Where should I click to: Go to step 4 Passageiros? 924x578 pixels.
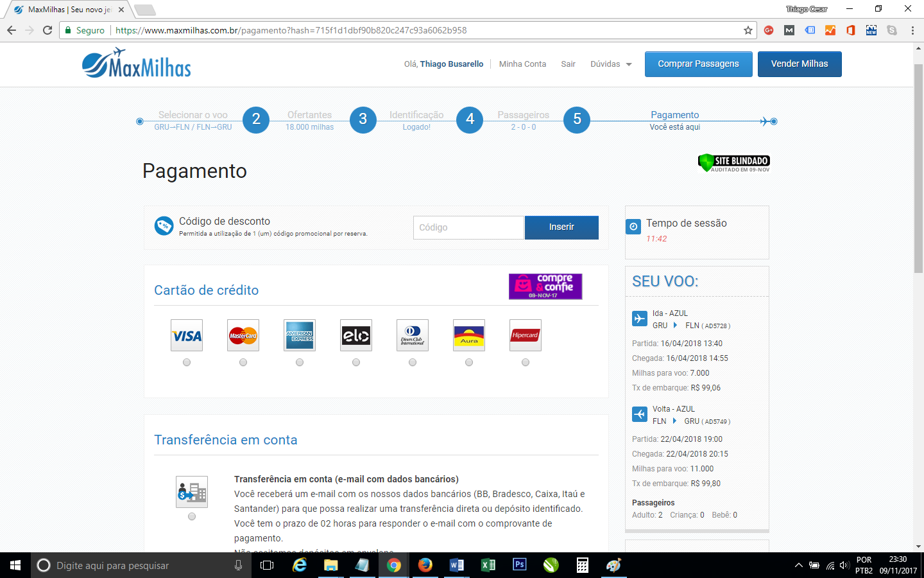click(470, 119)
